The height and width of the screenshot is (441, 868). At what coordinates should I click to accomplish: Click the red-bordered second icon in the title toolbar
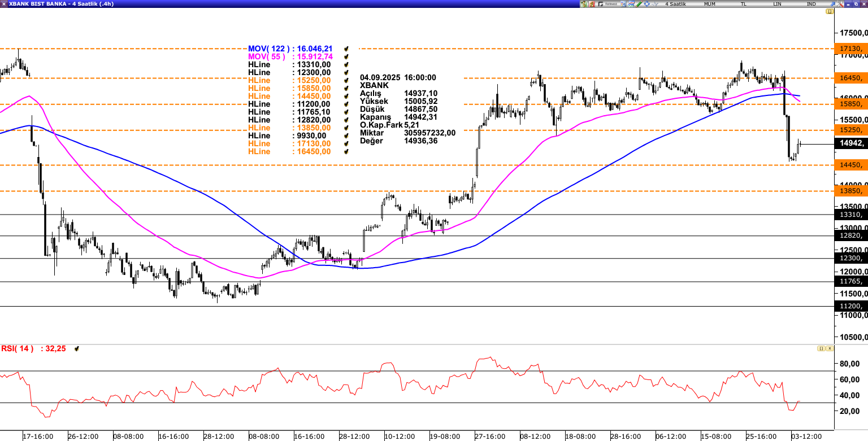[592, 4]
